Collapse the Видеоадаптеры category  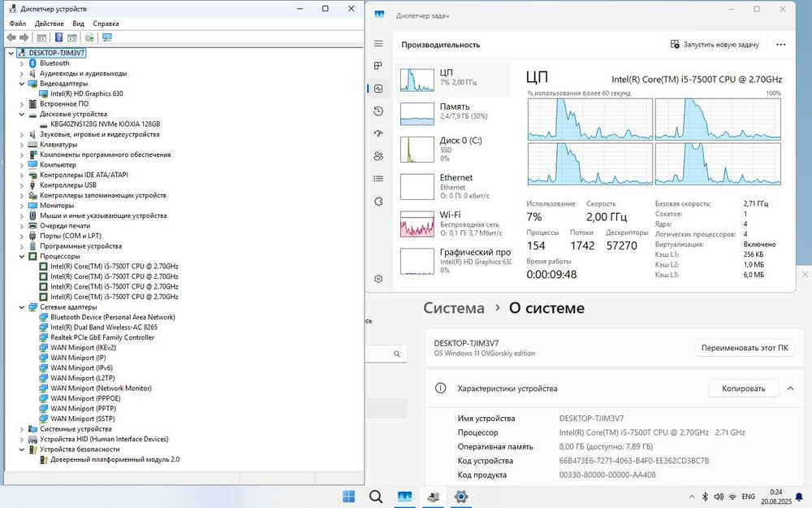(x=22, y=84)
